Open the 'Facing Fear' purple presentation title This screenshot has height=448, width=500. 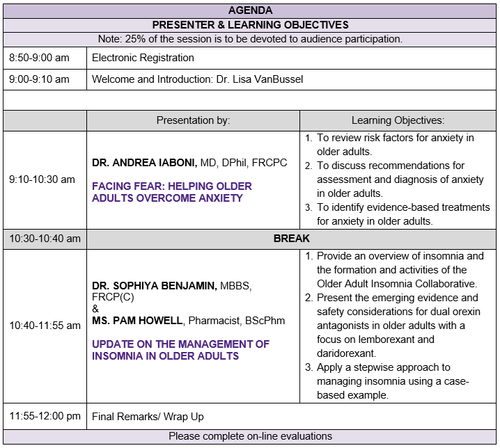tap(171, 192)
